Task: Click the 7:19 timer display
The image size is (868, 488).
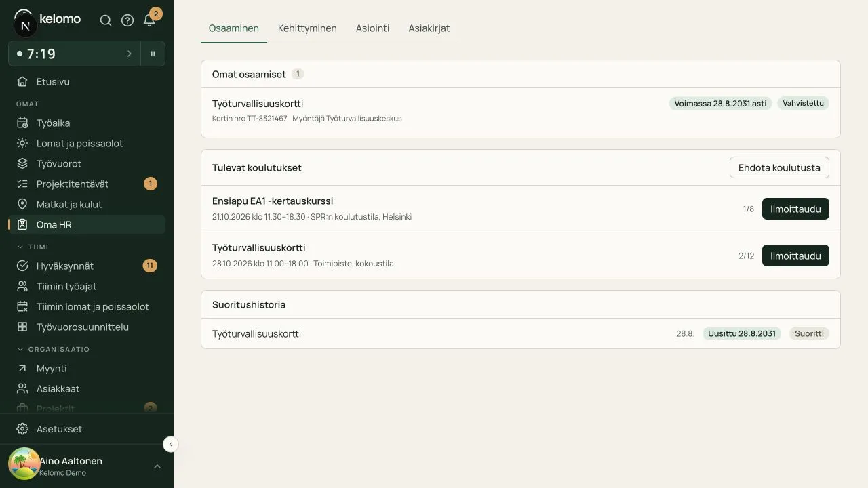Action: tap(41, 54)
